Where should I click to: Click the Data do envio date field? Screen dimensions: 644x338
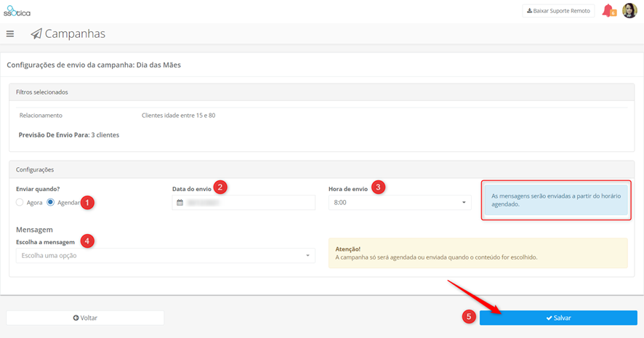click(x=243, y=203)
